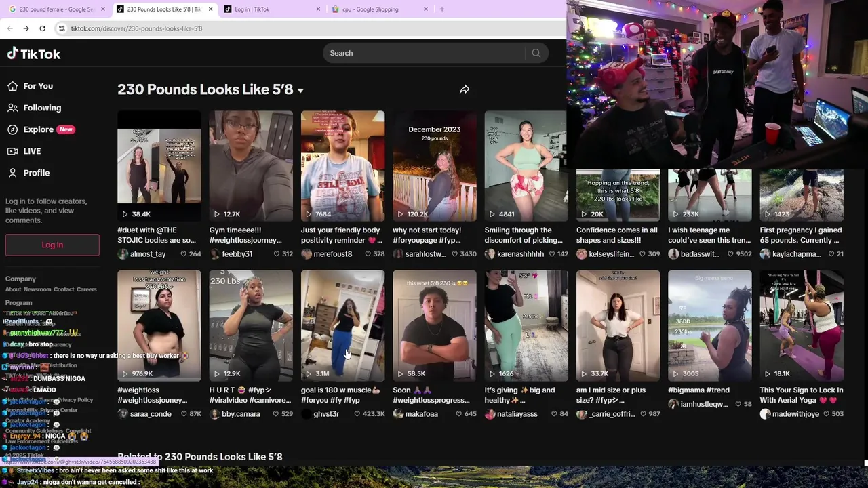Reload the page in the browser
The height and width of the screenshot is (488, 868).
click(42, 28)
